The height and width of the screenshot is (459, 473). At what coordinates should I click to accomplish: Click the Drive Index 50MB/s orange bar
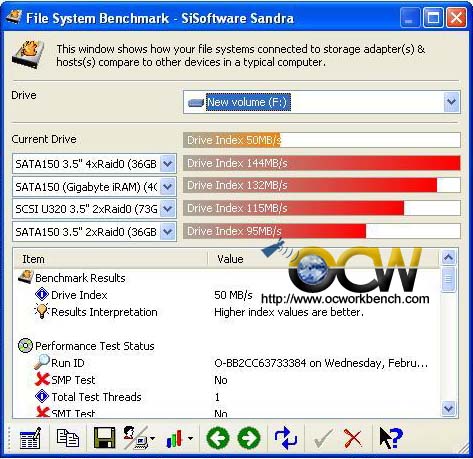click(232, 140)
